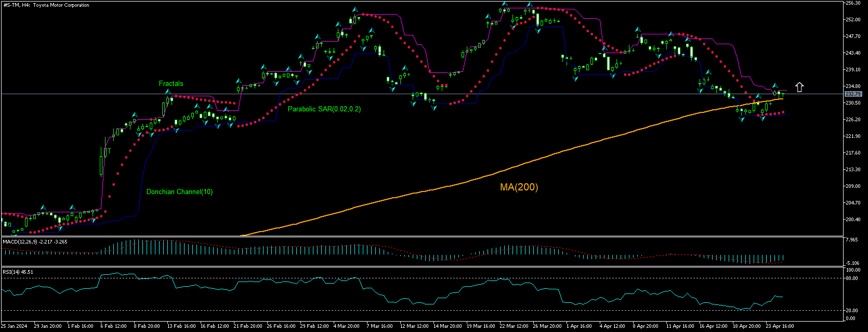Click the 25 Jan 2024 date label
Image resolution: width=868 pixels, height=332 pixels.
click(x=14, y=326)
